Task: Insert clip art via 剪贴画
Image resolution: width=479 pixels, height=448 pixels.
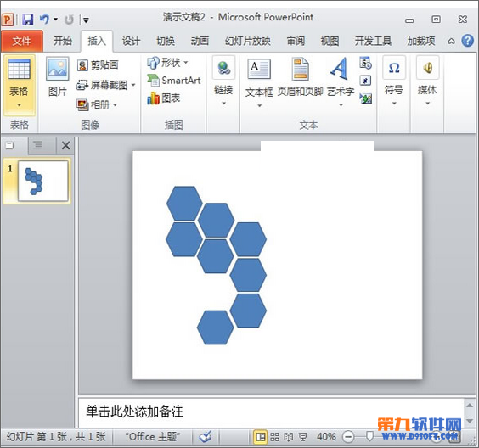Action: [x=98, y=64]
